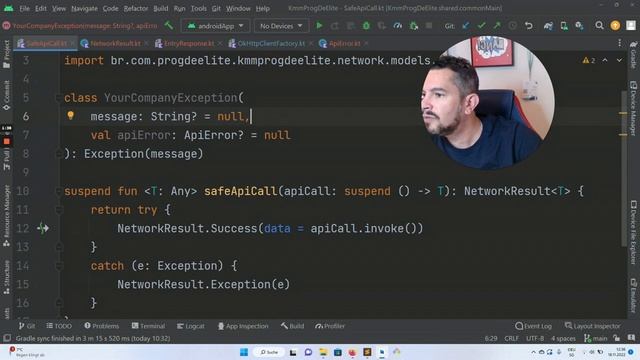Open the Project tool window on left sidebar
The width and height of the screenshot is (640, 360).
7,54
